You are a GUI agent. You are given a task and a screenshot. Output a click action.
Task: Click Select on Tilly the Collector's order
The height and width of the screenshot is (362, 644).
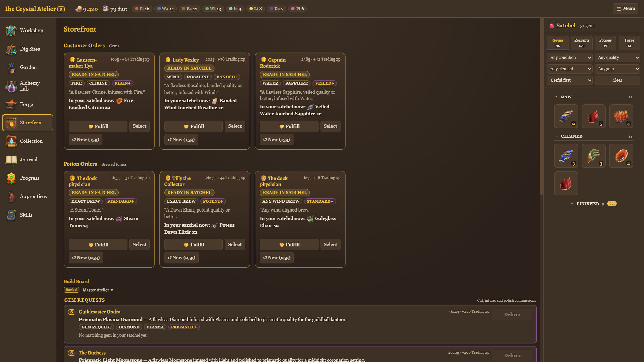(235, 245)
